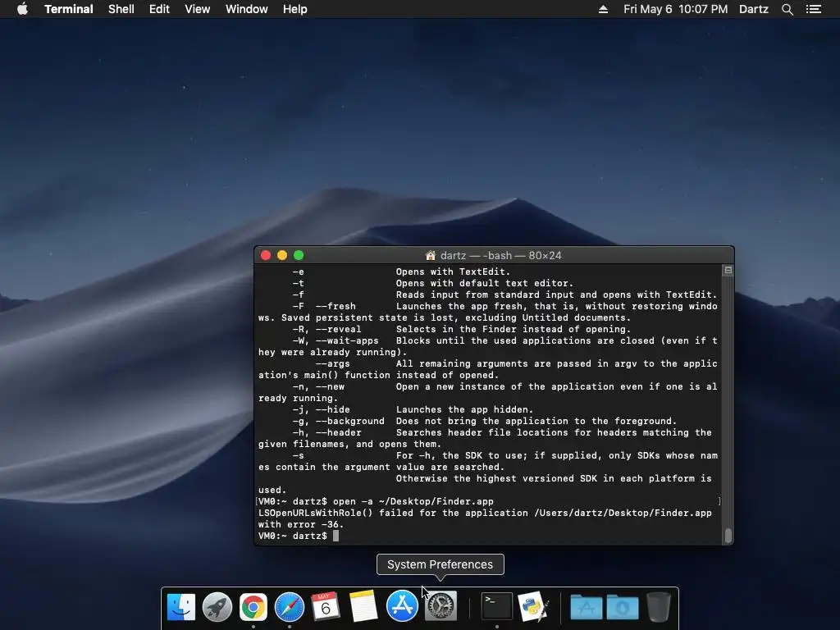Open the App Store from Dock
The height and width of the screenshot is (630, 840).
402,606
